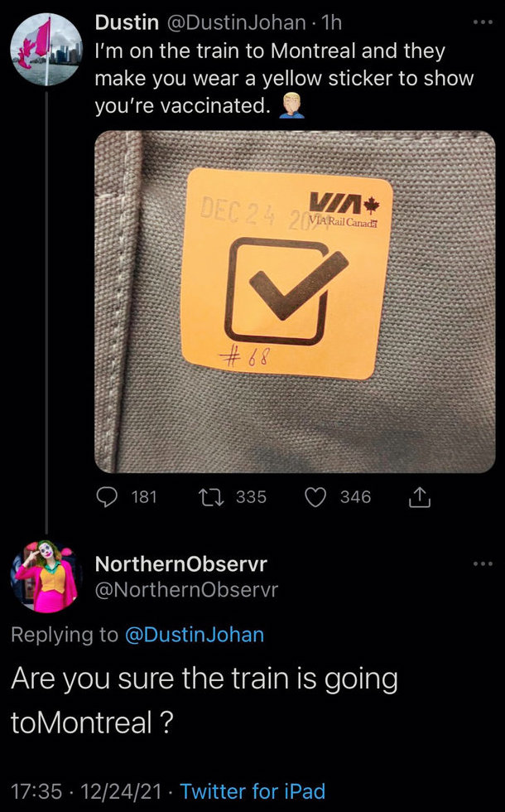Open the Twitter for iPad source link
Screen dimensions: 505x812
click(252, 790)
